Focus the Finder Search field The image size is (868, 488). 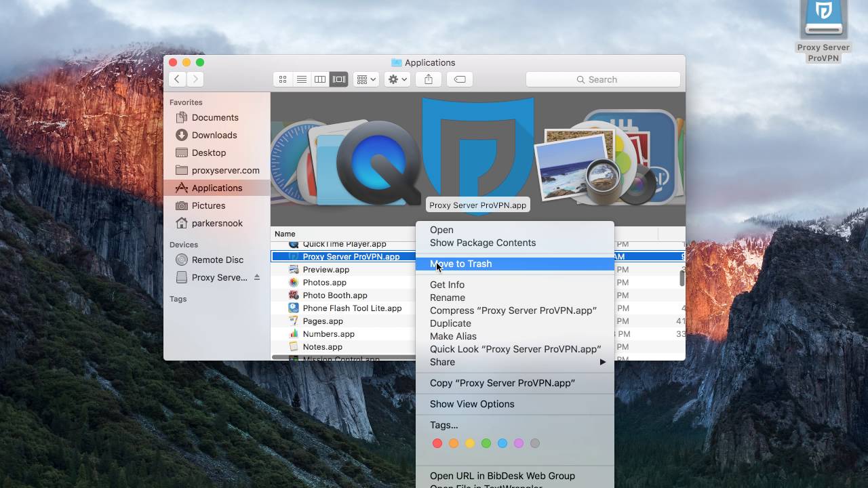[603, 79]
